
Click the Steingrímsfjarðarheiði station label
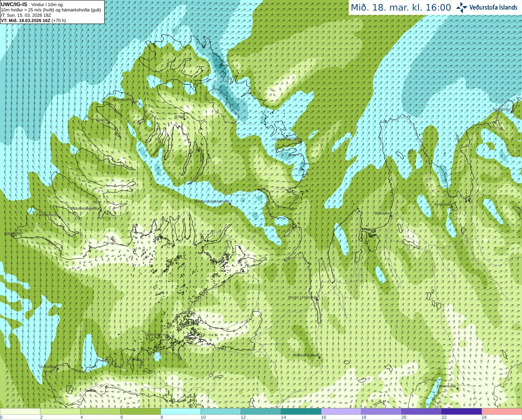click(x=212, y=201)
